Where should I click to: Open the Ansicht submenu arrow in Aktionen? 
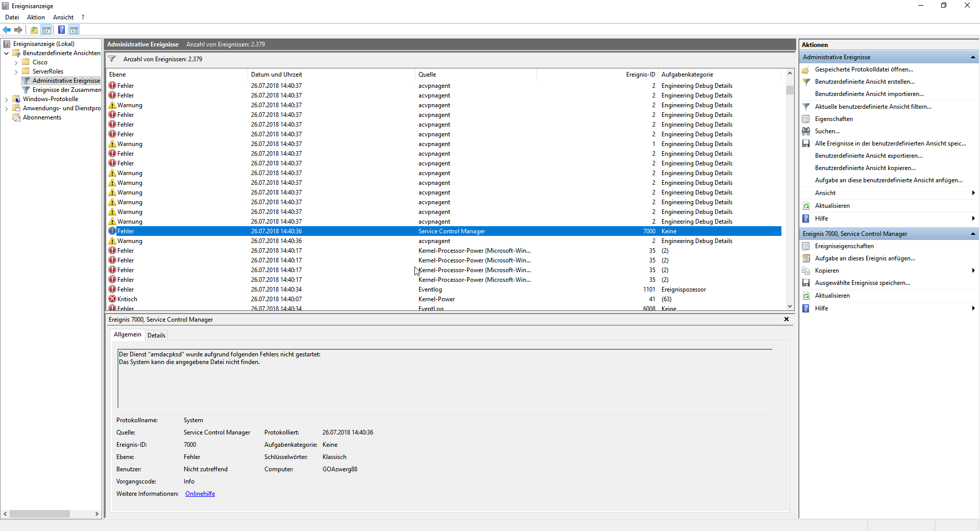click(973, 193)
